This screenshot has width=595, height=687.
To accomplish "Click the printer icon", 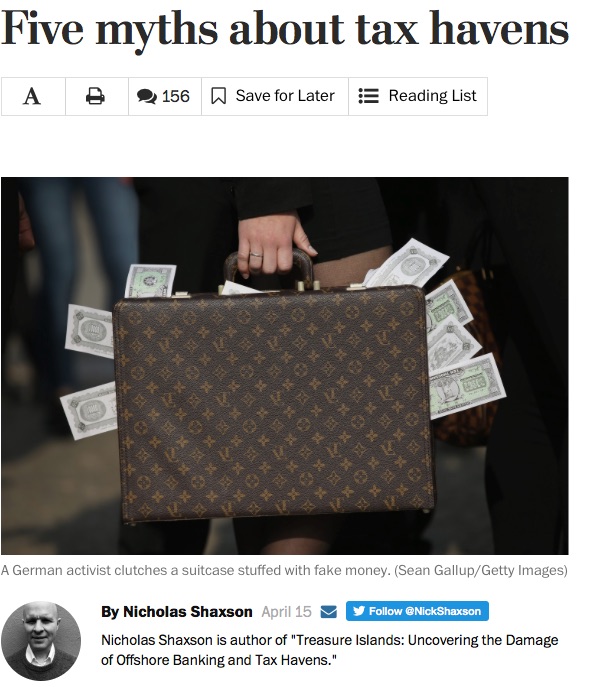I will pos(95,96).
